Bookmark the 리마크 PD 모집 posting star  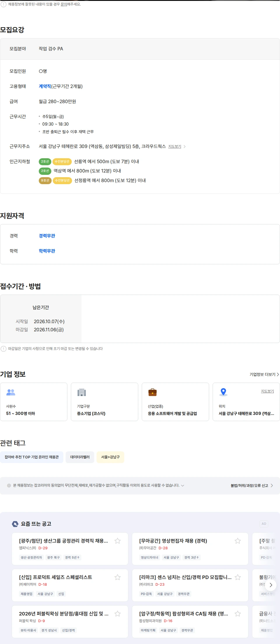238,577
